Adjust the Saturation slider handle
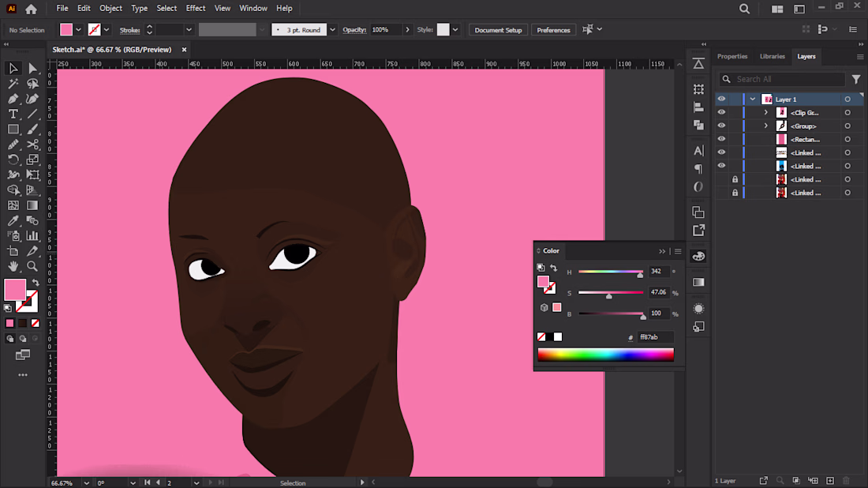The height and width of the screenshot is (488, 868). tap(609, 296)
